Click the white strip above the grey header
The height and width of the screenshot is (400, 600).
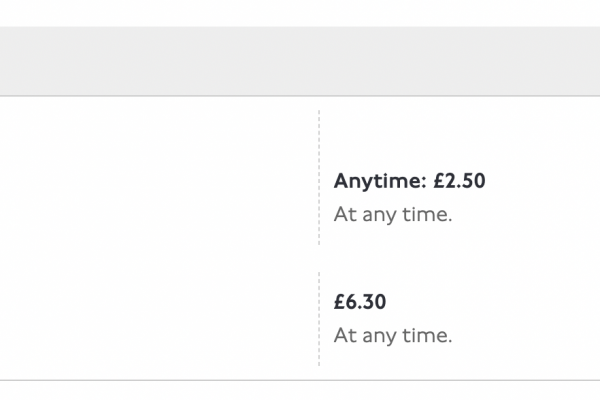[x=300, y=12]
